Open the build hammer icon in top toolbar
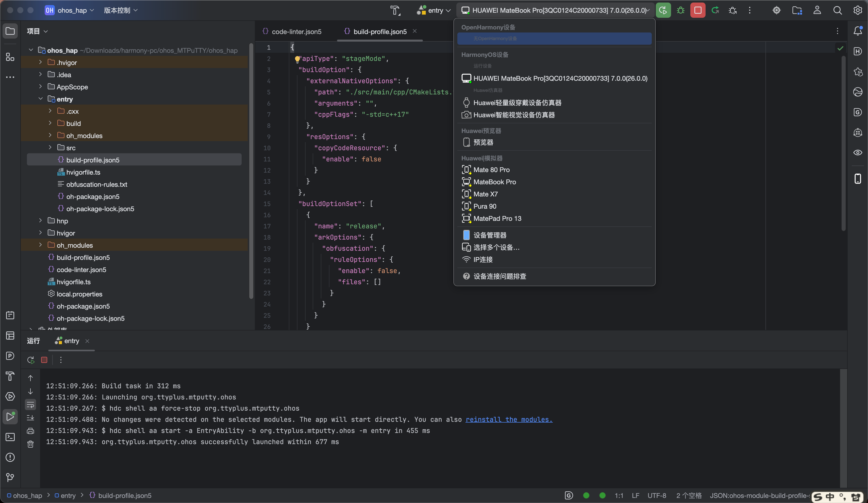This screenshot has width=868, height=503. tap(395, 10)
